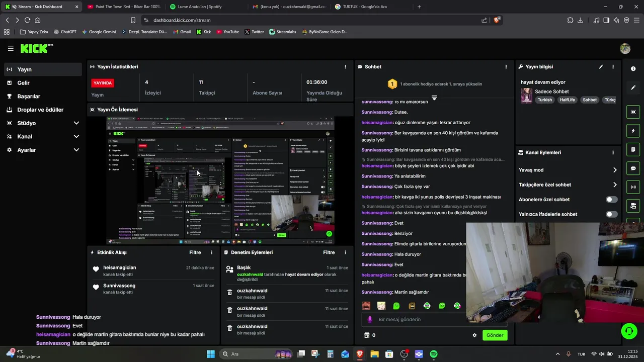Open Sohbet panel three-dot menu
The image size is (644, 362).
506,66
